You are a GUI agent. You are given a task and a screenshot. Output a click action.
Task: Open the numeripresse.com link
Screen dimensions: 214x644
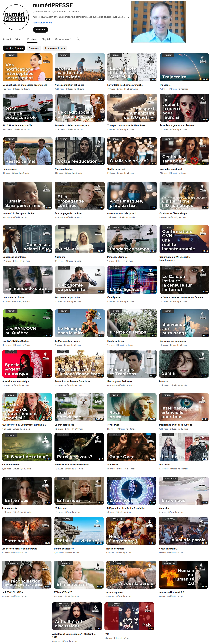42,23
